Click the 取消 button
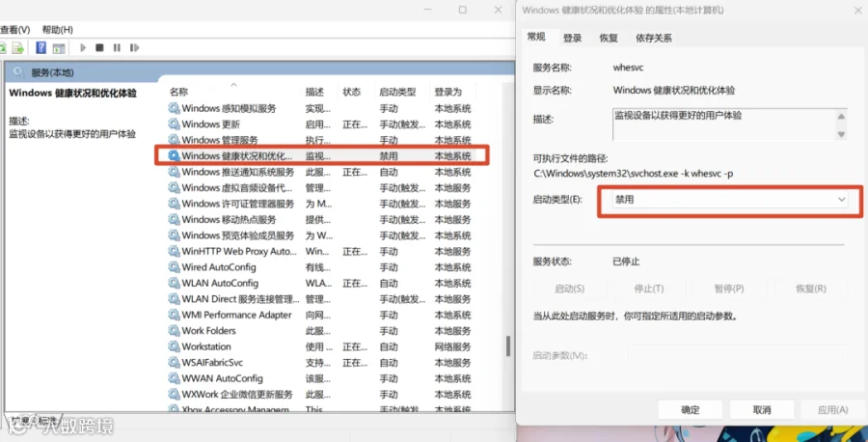 click(762, 410)
